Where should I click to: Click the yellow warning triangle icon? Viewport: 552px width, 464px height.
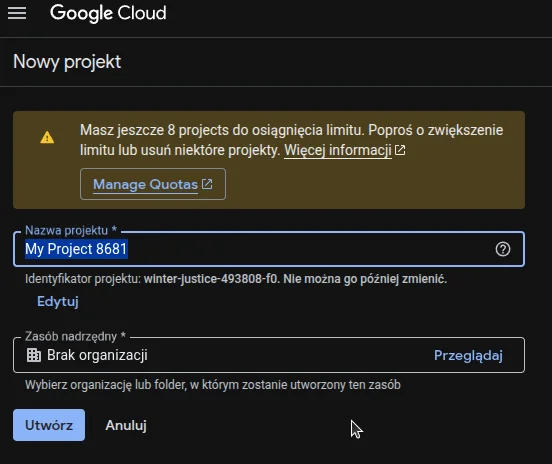click(47, 137)
